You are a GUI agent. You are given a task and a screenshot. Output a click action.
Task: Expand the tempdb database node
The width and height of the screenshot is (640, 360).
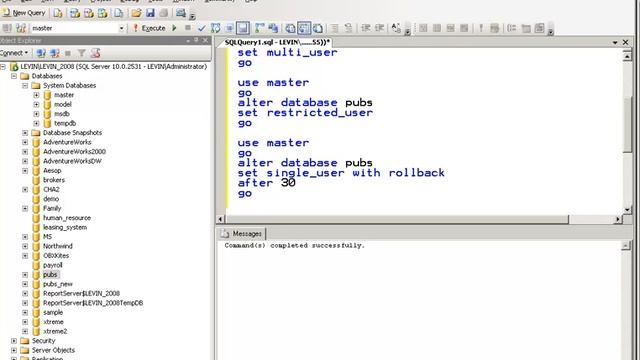[36, 123]
